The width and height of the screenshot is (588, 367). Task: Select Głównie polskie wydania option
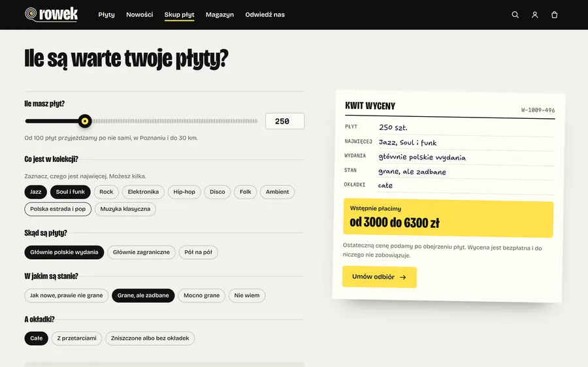(64, 252)
